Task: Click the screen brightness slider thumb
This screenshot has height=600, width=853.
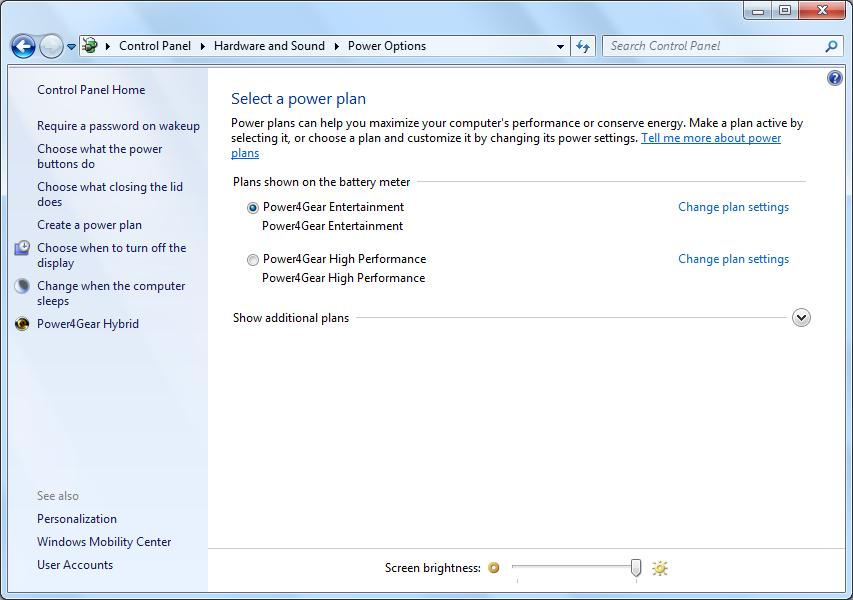Action: 635,568
